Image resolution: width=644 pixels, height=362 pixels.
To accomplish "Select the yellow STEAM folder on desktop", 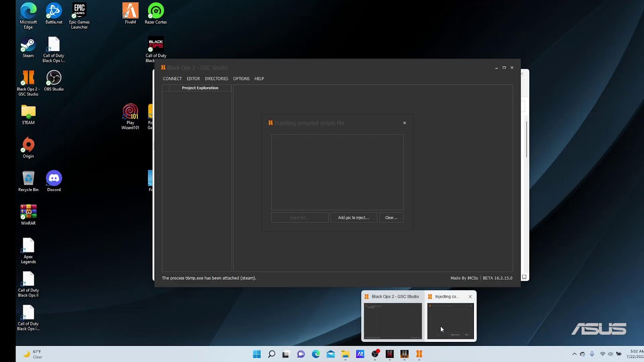I will [28, 114].
